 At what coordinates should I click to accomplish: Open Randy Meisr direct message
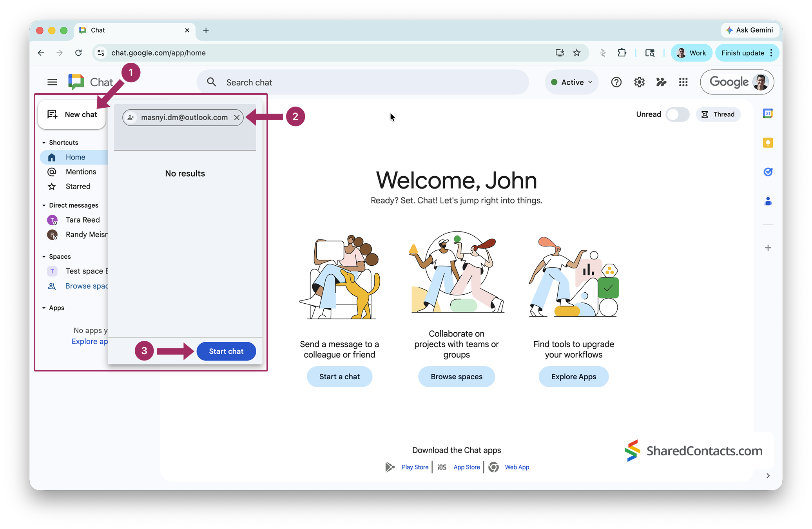(74, 235)
